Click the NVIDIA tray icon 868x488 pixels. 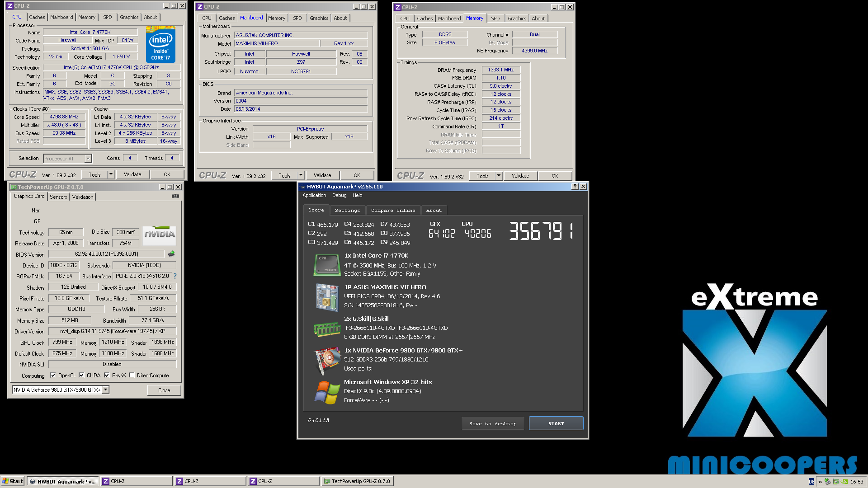(x=844, y=482)
